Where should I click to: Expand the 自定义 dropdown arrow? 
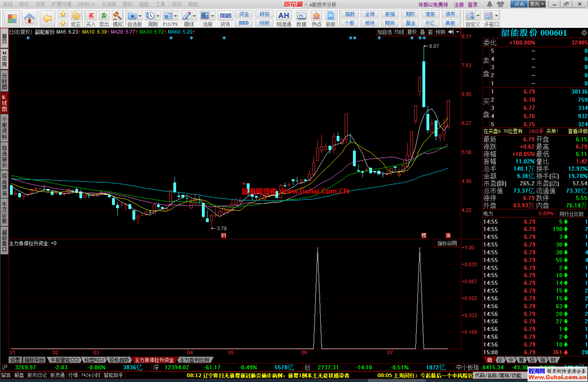[478, 16]
